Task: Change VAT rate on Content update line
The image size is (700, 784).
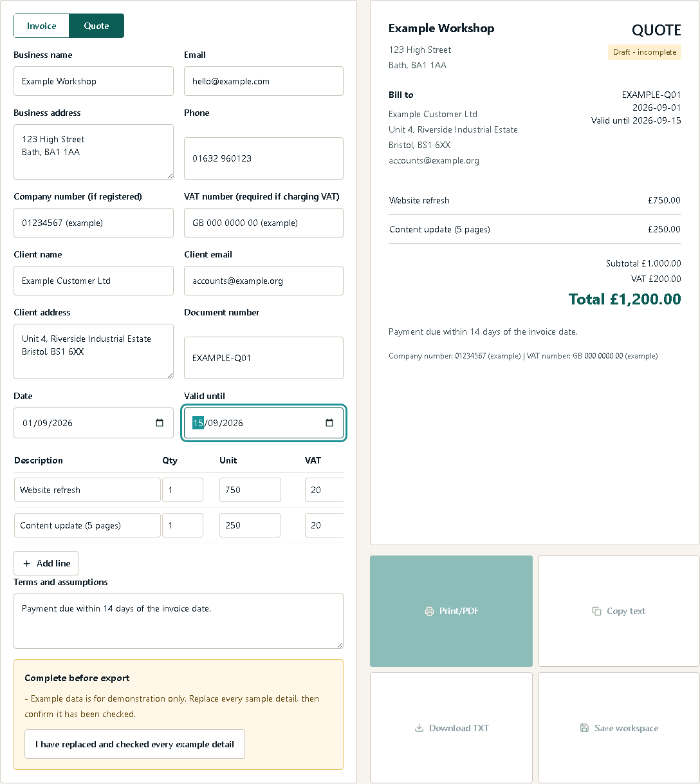Action: 324,525
